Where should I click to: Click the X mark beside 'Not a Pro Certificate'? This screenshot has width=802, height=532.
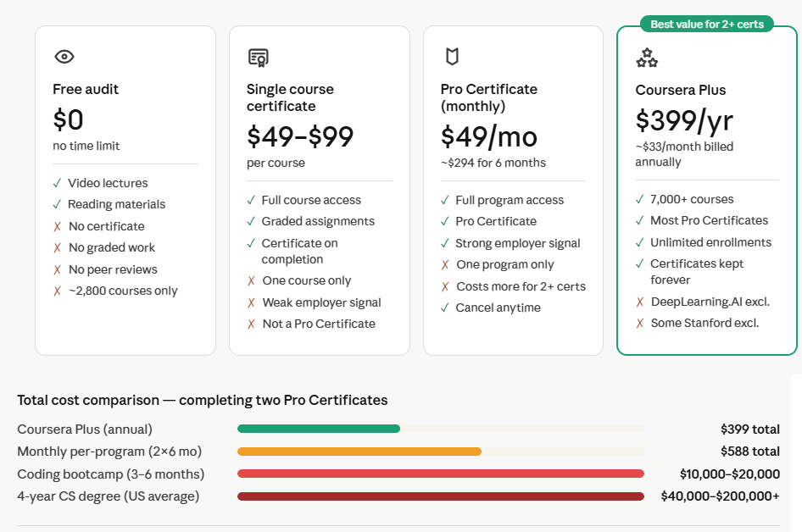coord(251,324)
